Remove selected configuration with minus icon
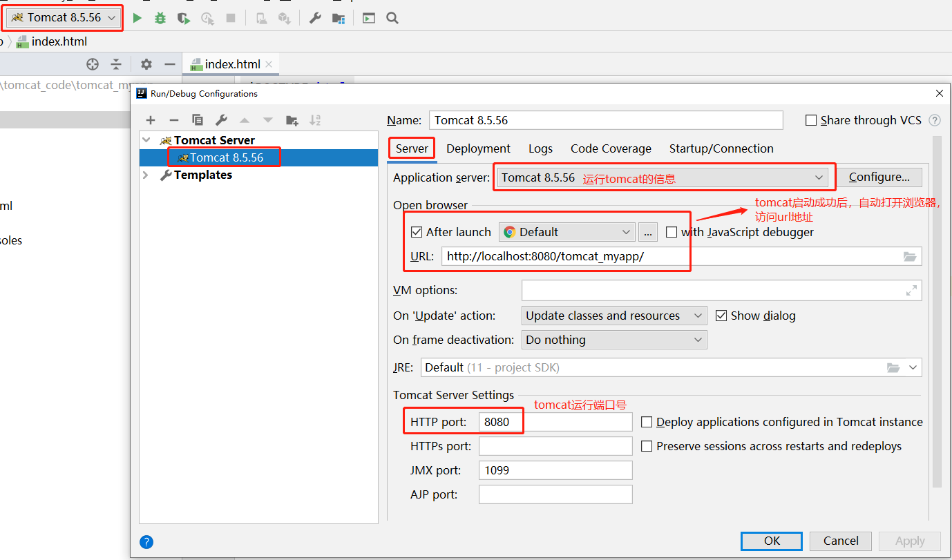Image resolution: width=952 pixels, height=560 pixels. click(x=174, y=120)
